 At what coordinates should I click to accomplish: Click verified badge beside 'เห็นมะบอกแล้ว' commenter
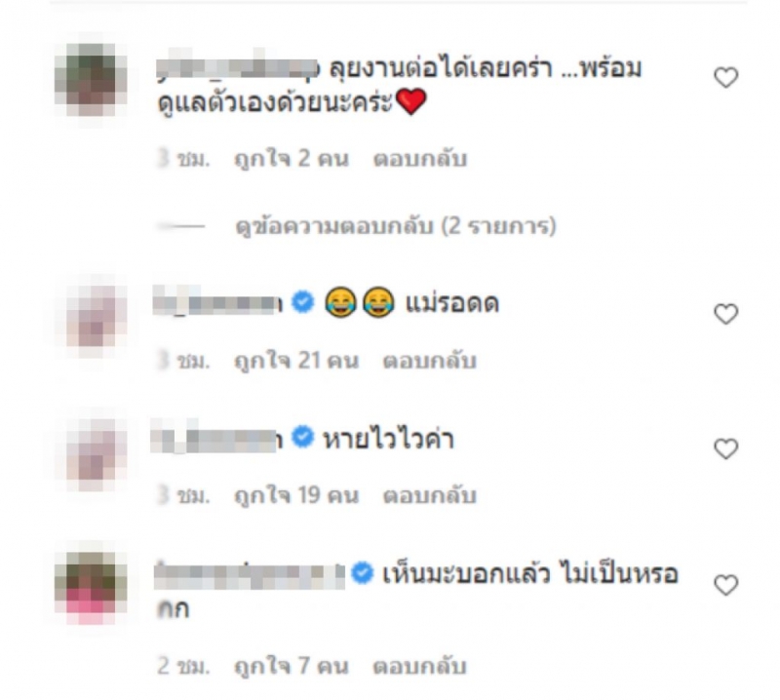(362, 572)
